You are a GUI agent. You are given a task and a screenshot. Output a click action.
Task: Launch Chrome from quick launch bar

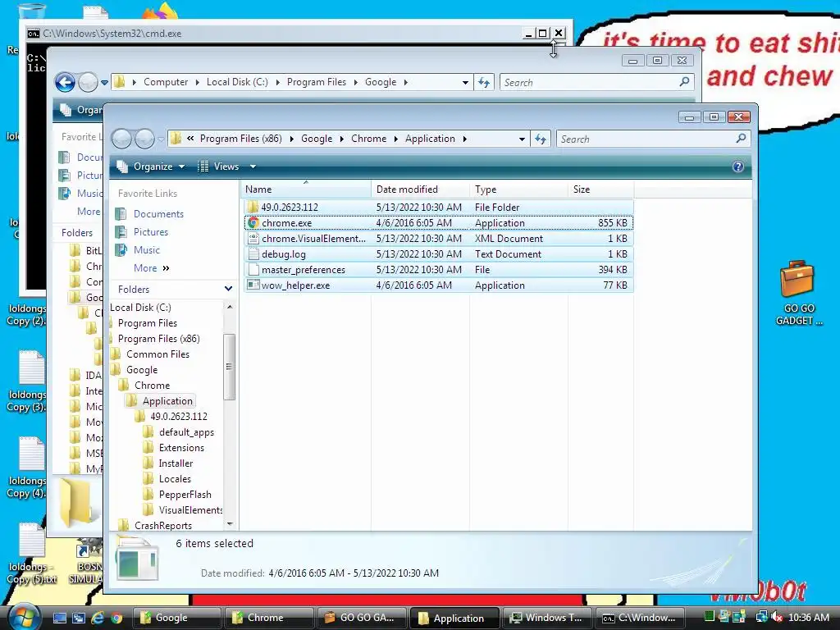pyautogui.click(x=116, y=618)
